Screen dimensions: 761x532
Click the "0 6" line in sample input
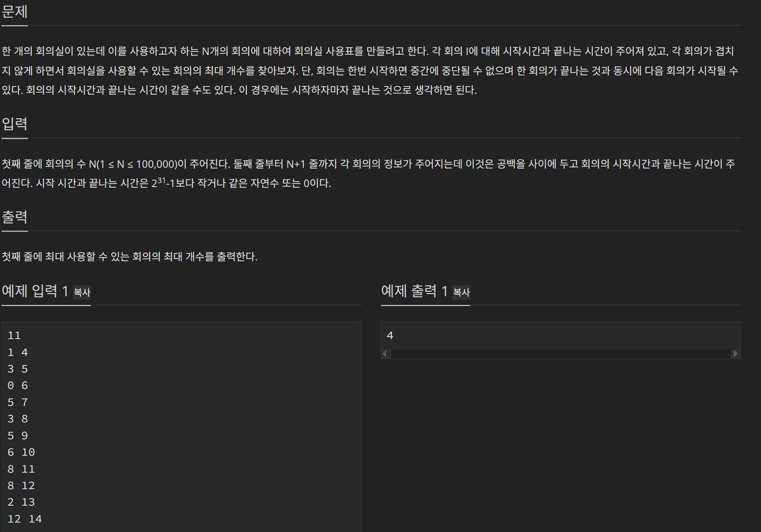click(18, 385)
